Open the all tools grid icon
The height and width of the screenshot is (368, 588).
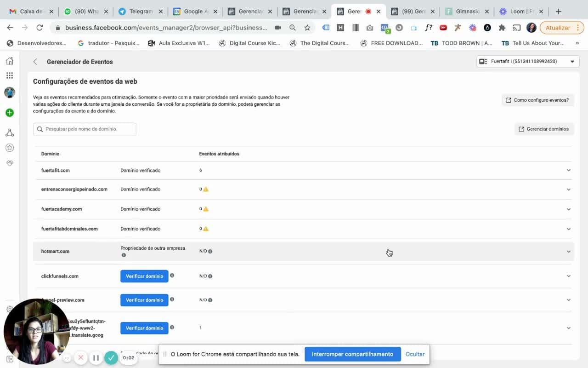coord(10,75)
